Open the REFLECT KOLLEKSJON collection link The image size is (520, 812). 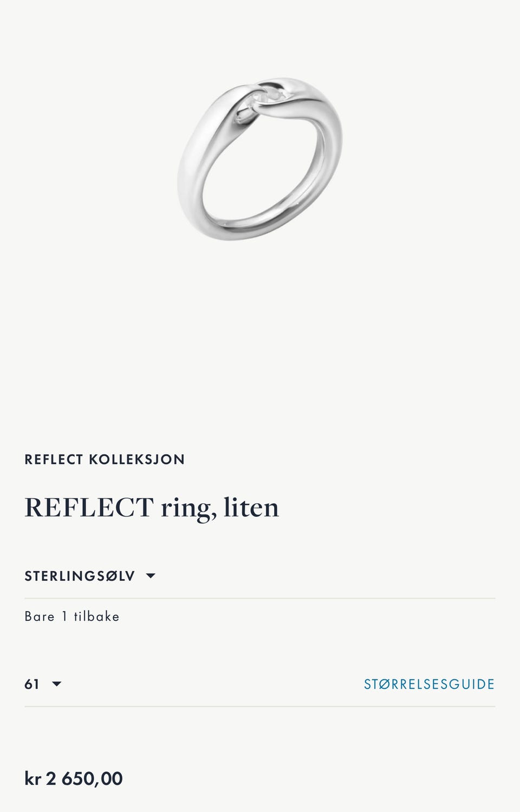105,460
